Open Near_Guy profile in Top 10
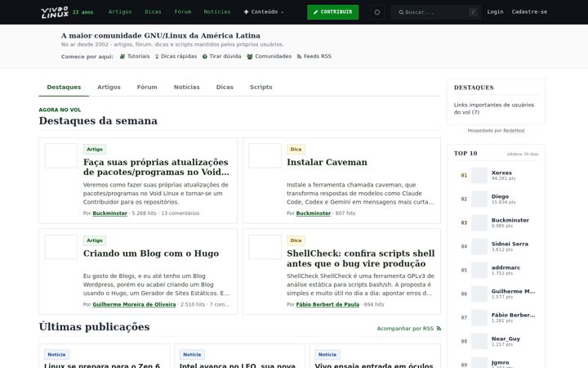 [506, 339]
